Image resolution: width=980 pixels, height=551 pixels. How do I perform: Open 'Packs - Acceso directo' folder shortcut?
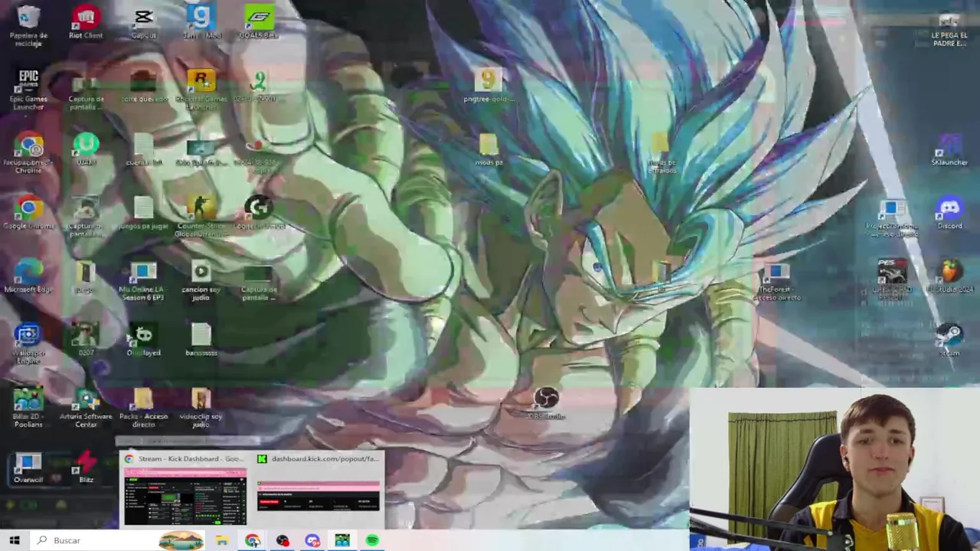143,408
